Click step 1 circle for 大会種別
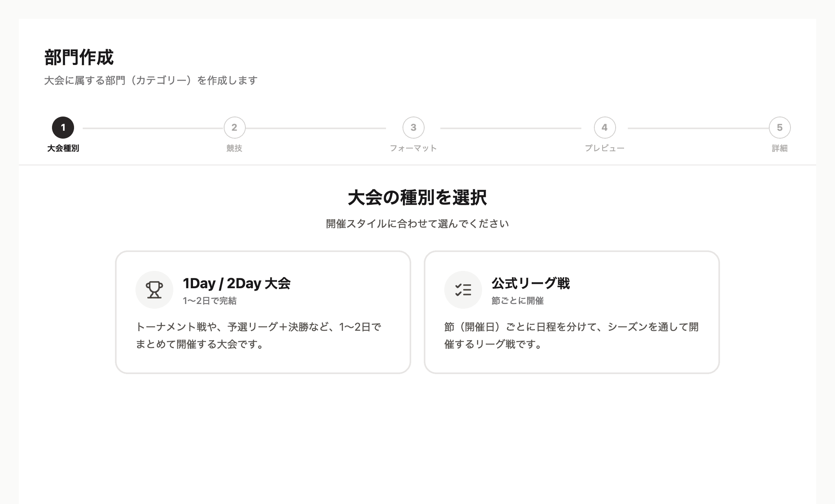 [x=63, y=128]
